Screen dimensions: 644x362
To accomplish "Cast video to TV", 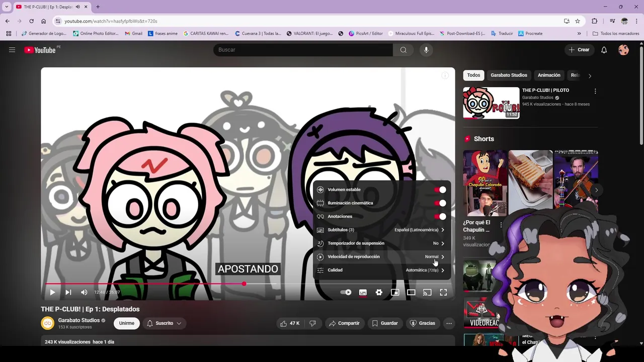I will (427, 292).
